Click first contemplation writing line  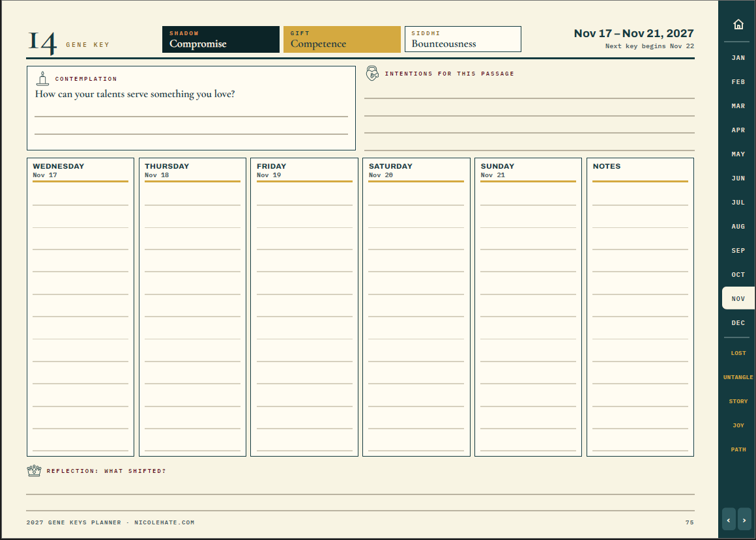pyautogui.click(x=191, y=116)
